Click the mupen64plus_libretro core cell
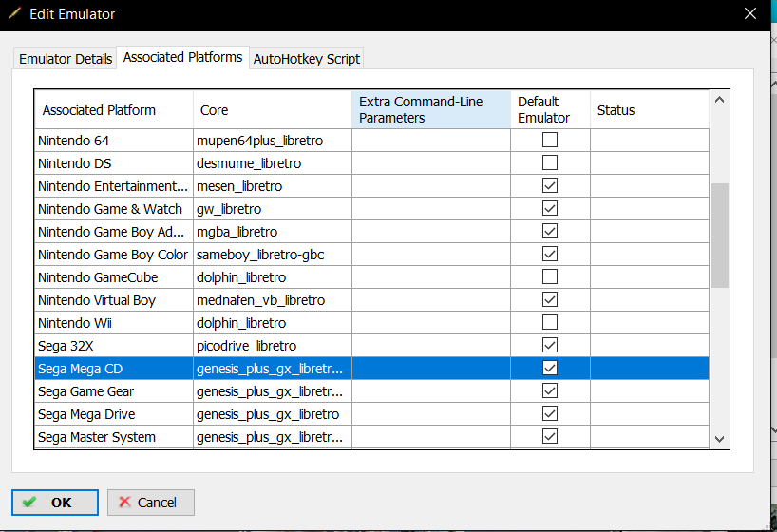 click(x=272, y=141)
